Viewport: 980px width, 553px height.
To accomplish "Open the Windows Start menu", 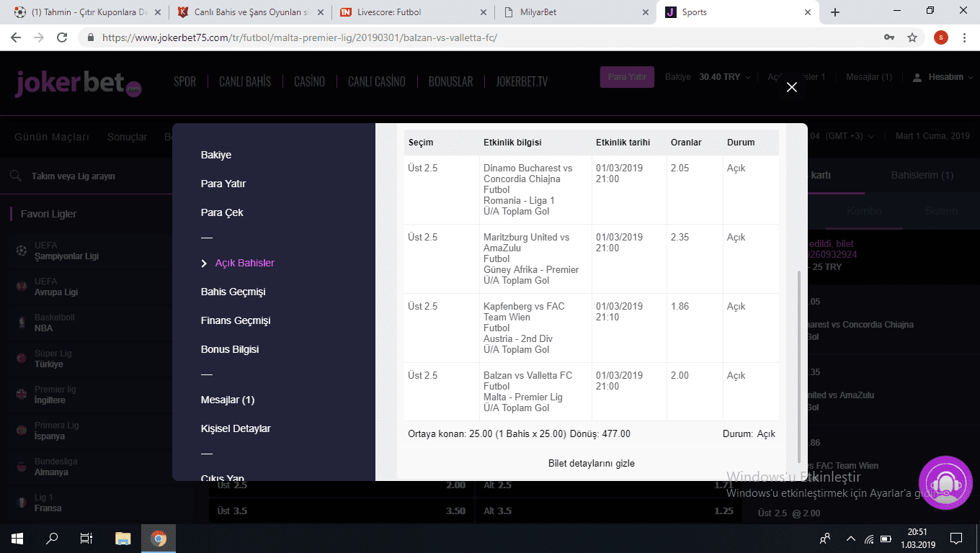I will pyautogui.click(x=17, y=538).
